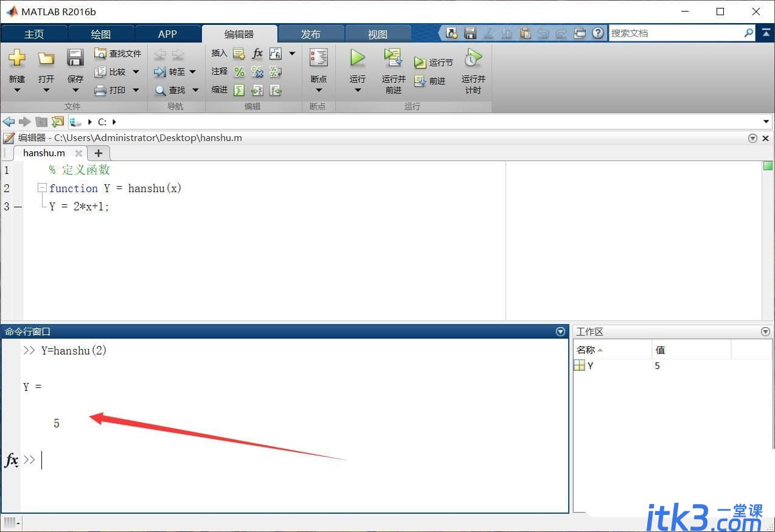Viewport: 775px width, 532px height.
Task: Click the Up One Level folder icon
Action: [41, 122]
